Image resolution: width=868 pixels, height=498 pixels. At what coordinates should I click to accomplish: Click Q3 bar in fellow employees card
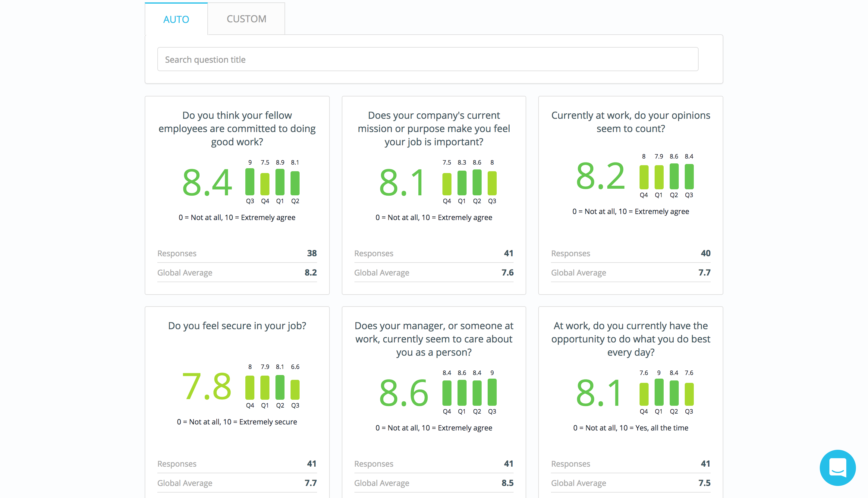click(x=250, y=182)
